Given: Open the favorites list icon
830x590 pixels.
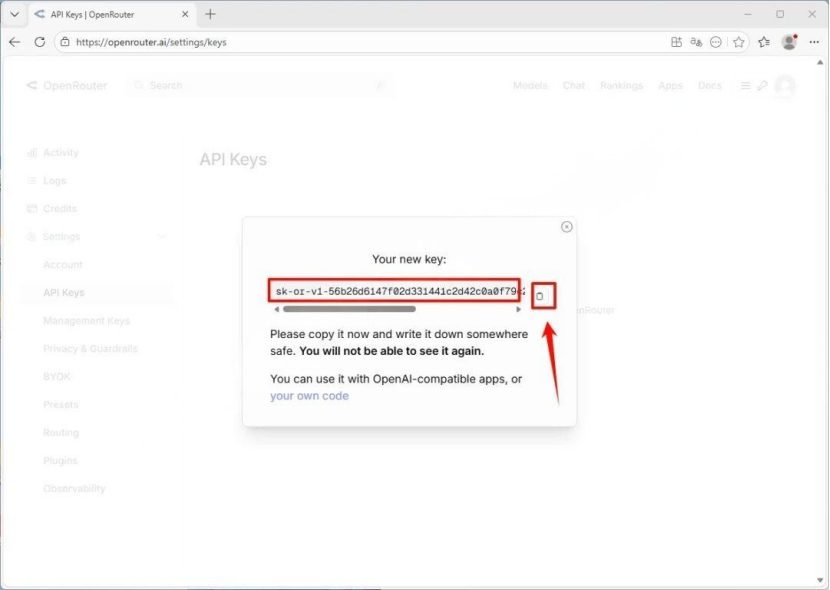Looking at the screenshot, I should point(764,42).
